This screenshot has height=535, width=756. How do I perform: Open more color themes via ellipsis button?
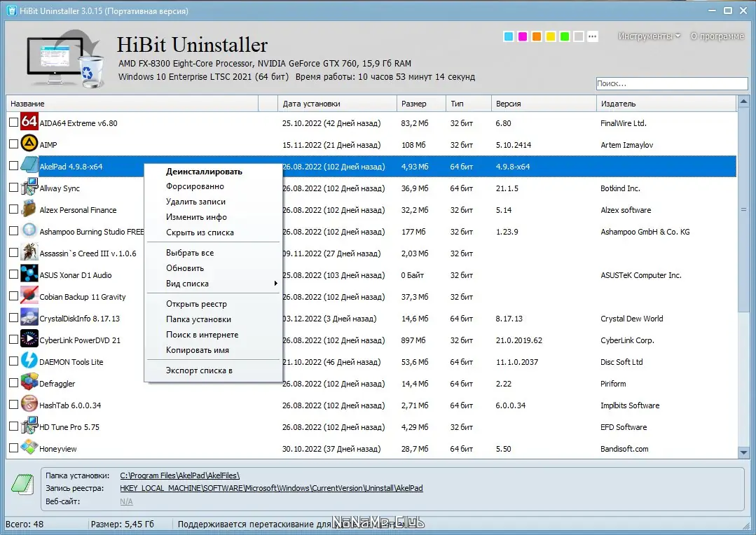pos(593,36)
